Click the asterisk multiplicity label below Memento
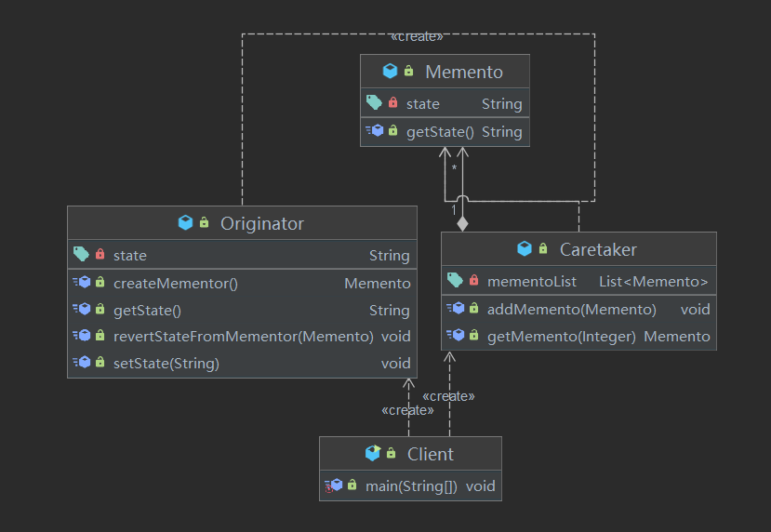This screenshot has height=532, width=771. coord(455,168)
